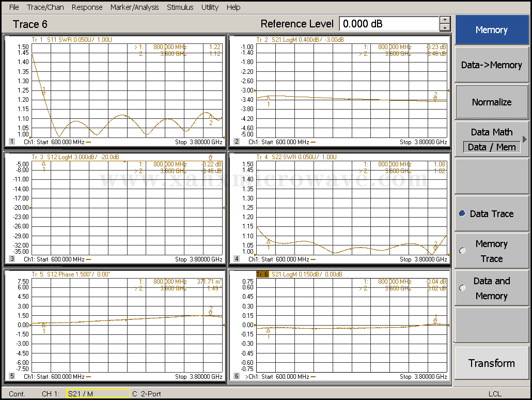Open the Marker/Analysis menu
Screen dimensions: 532x400
pyautogui.click(x=134, y=7)
